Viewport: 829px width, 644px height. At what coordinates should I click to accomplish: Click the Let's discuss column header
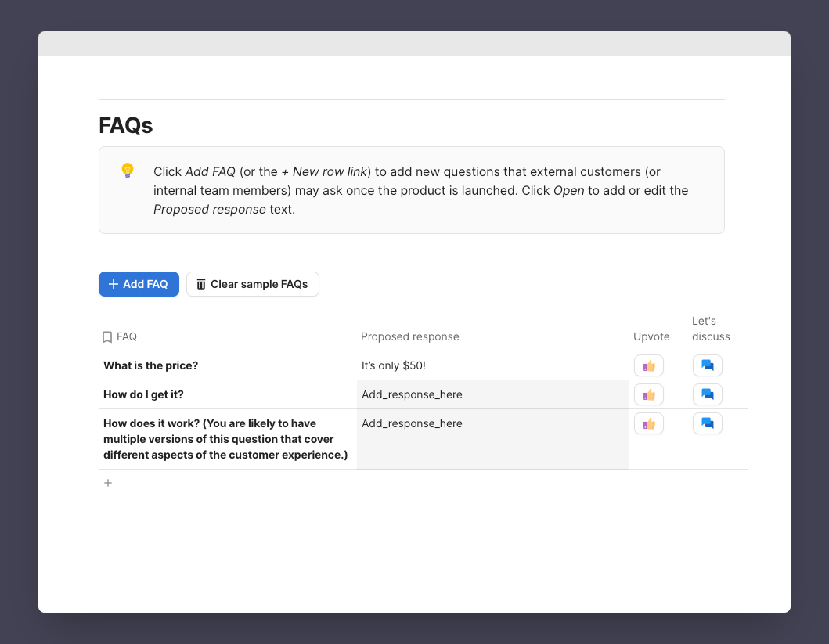pyautogui.click(x=711, y=329)
